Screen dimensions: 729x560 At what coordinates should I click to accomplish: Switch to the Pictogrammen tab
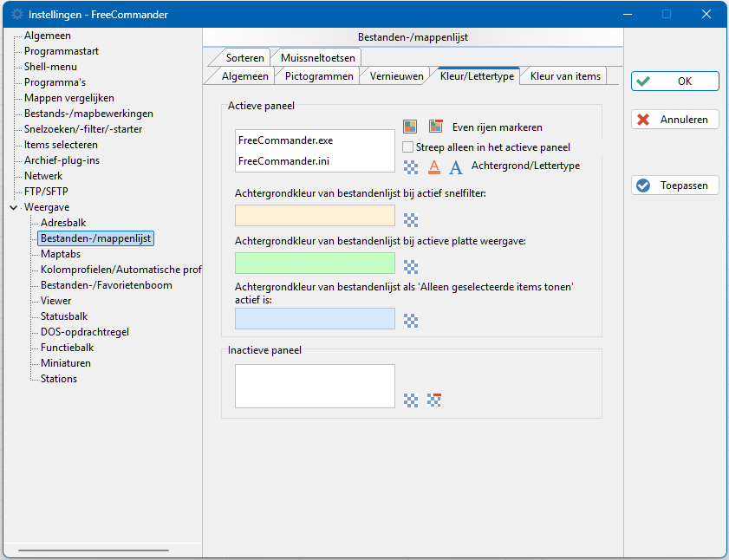point(319,76)
